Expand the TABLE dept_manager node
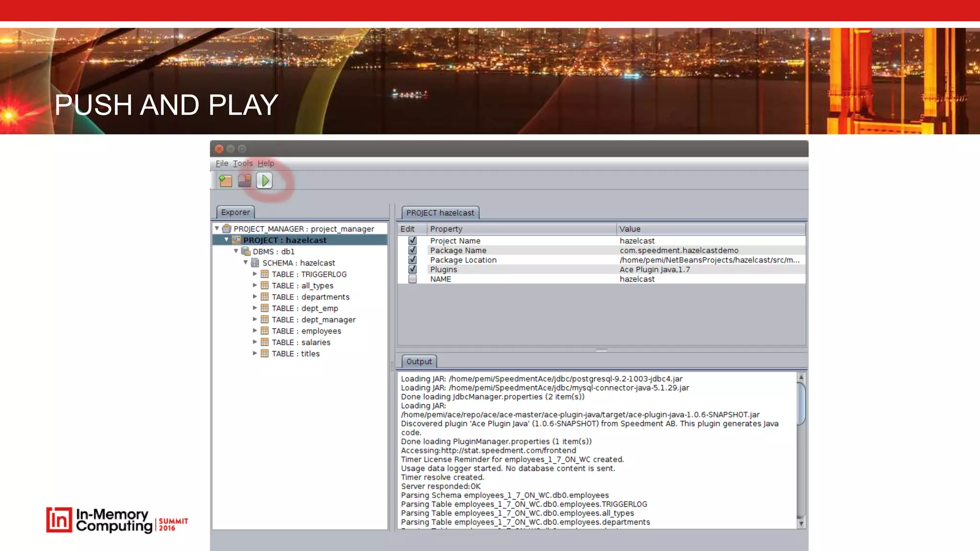Viewport: 980px width, 551px height. click(255, 320)
